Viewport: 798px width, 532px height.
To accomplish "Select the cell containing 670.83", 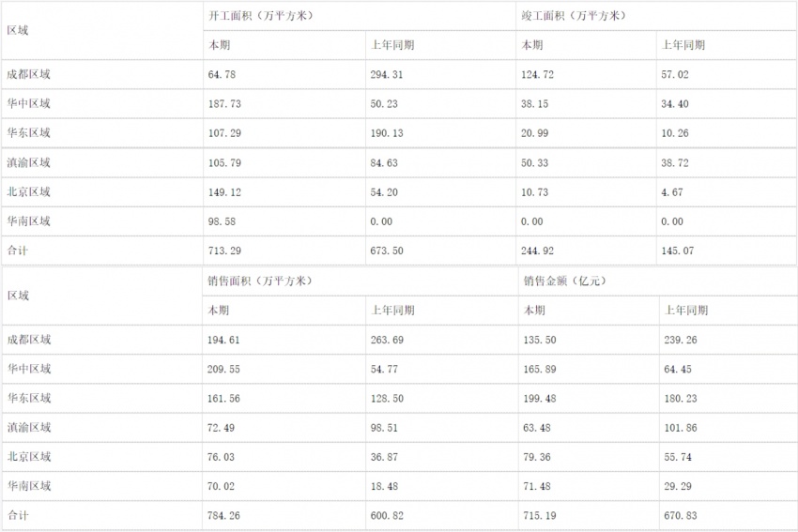I will tap(680, 515).
